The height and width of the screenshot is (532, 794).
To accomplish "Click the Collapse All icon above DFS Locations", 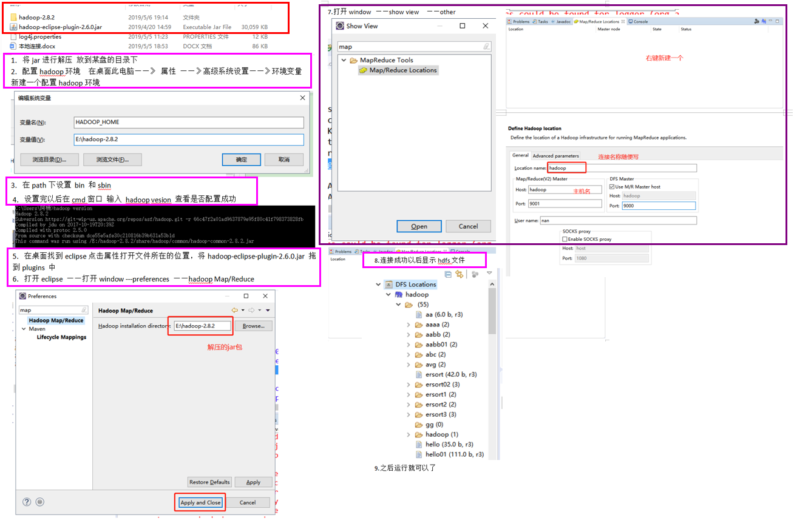I will click(448, 274).
